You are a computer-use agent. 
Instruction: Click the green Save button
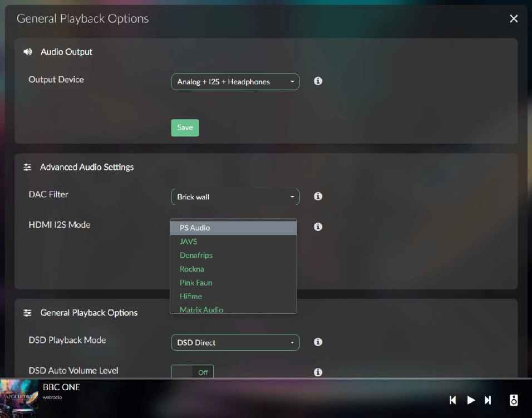pos(185,127)
